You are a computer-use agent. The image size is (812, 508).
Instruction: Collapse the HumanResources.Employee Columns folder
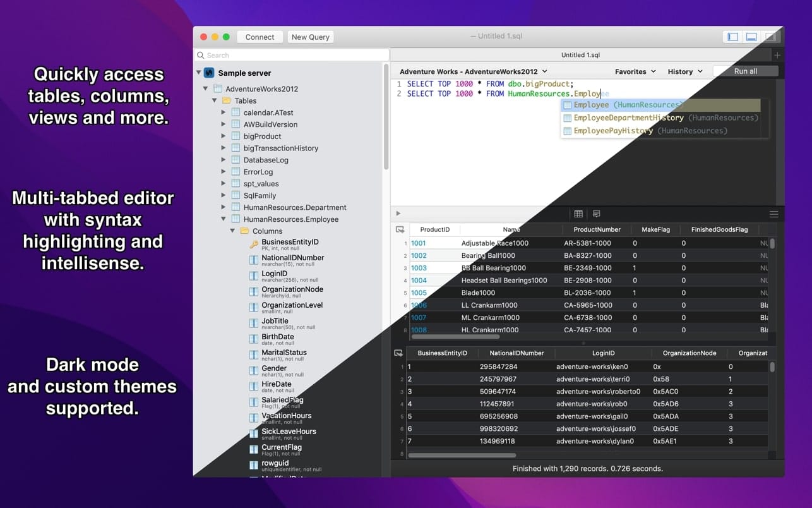tap(233, 231)
